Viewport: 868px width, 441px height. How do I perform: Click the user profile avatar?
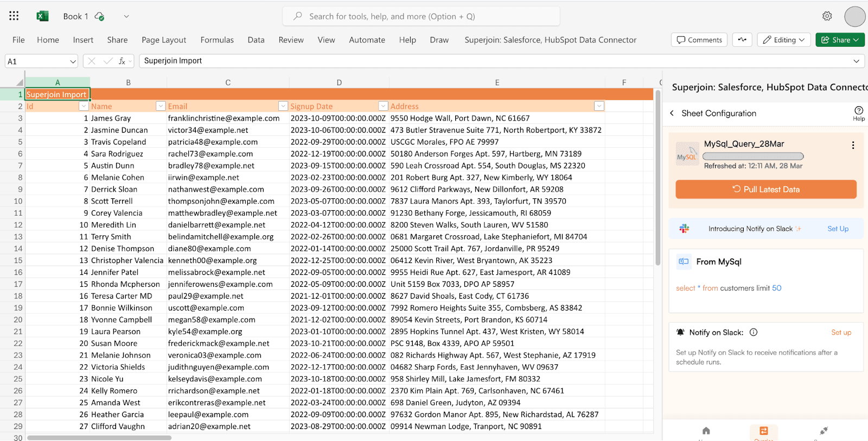pyautogui.click(x=854, y=16)
